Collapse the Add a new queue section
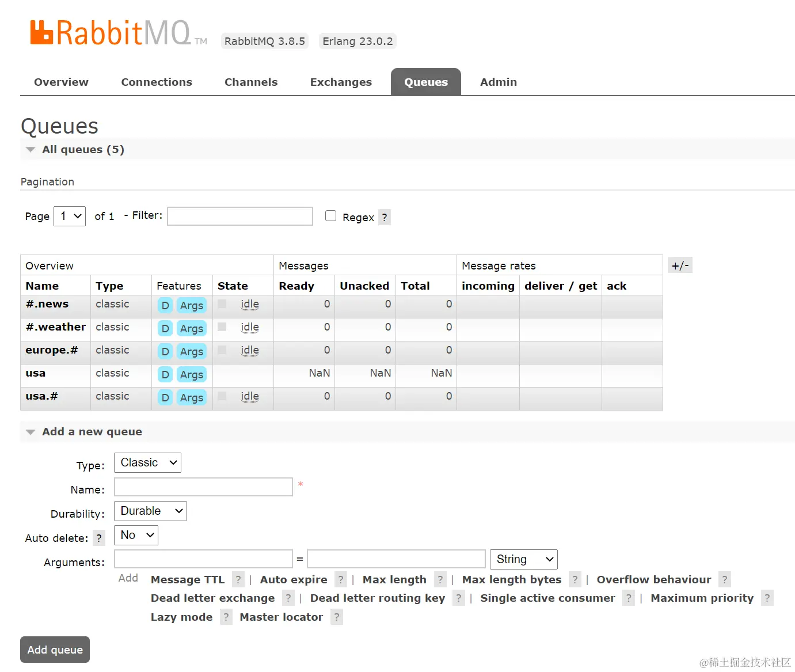The height and width of the screenshot is (672, 795). [92, 432]
